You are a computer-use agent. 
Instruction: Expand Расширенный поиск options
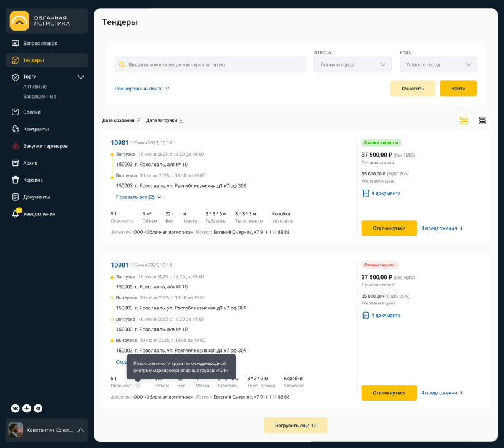[x=142, y=89]
